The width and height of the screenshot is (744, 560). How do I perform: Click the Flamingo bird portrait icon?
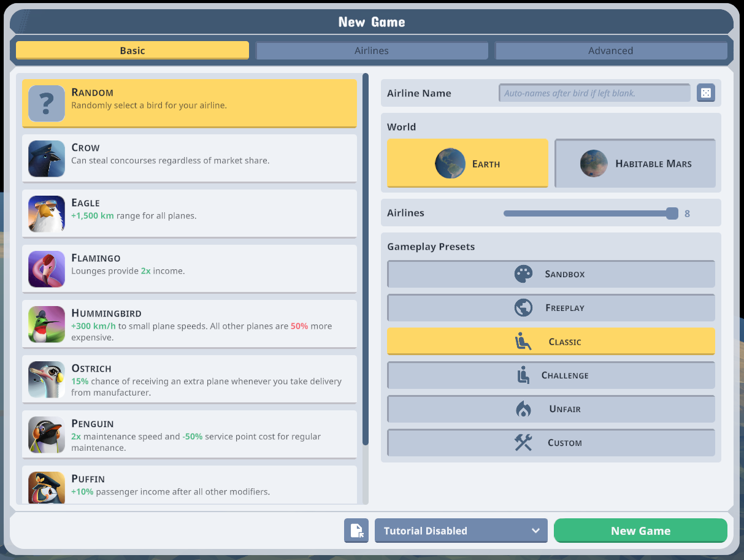[47, 269]
